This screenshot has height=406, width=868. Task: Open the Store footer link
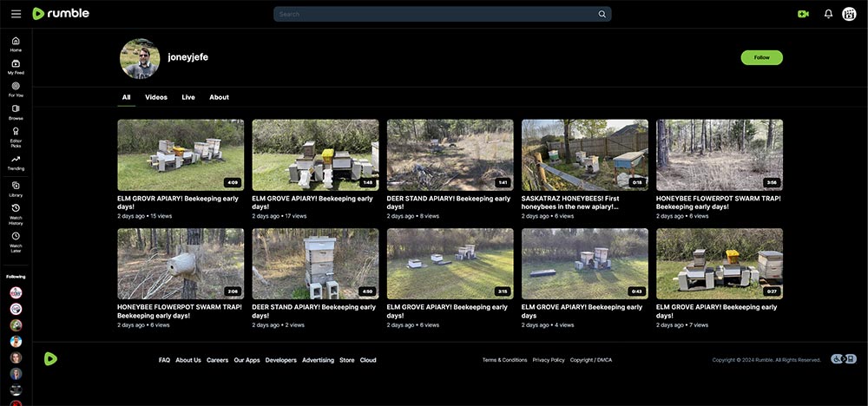point(347,360)
